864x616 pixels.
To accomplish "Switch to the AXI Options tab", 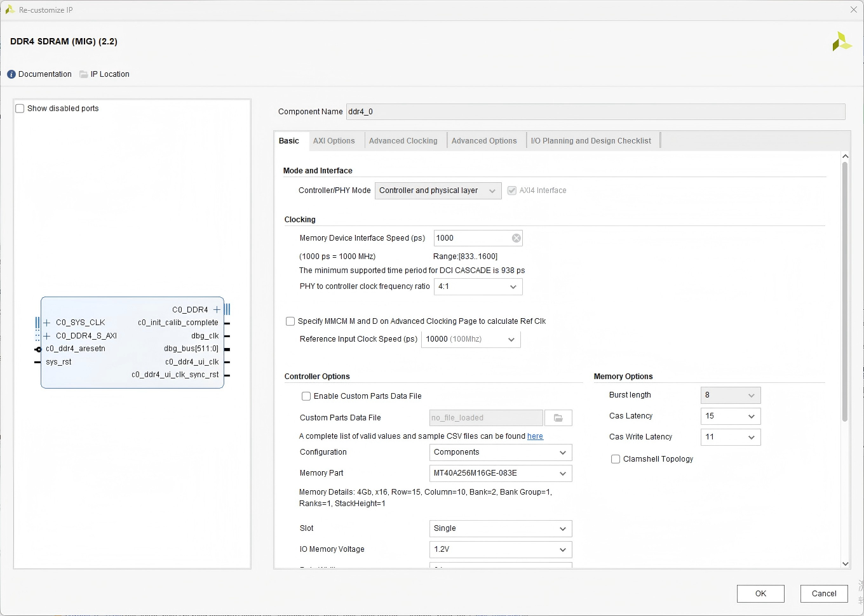I will (334, 141).
